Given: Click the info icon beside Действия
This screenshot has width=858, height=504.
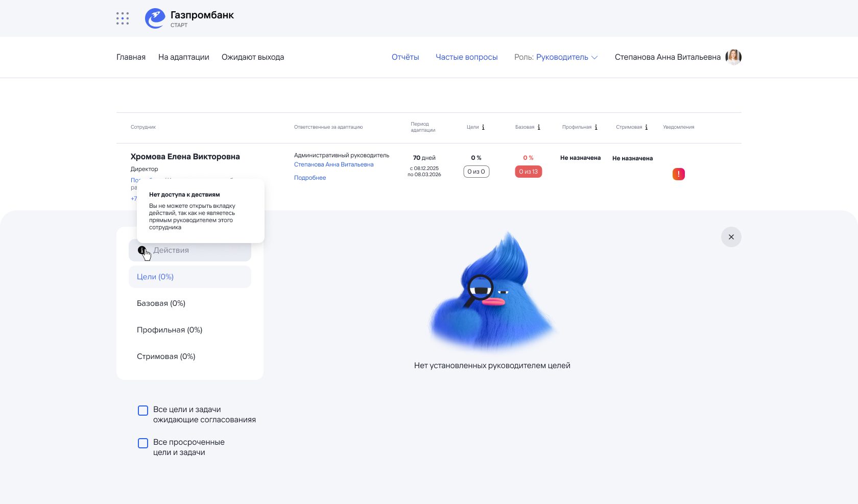Looking at the screenshot, I should 142,250.
